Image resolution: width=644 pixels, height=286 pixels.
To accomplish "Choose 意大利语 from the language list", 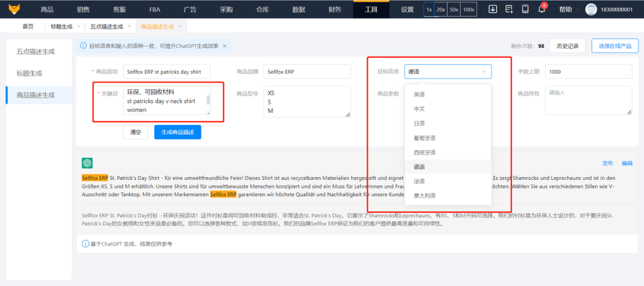I will 448,195.
